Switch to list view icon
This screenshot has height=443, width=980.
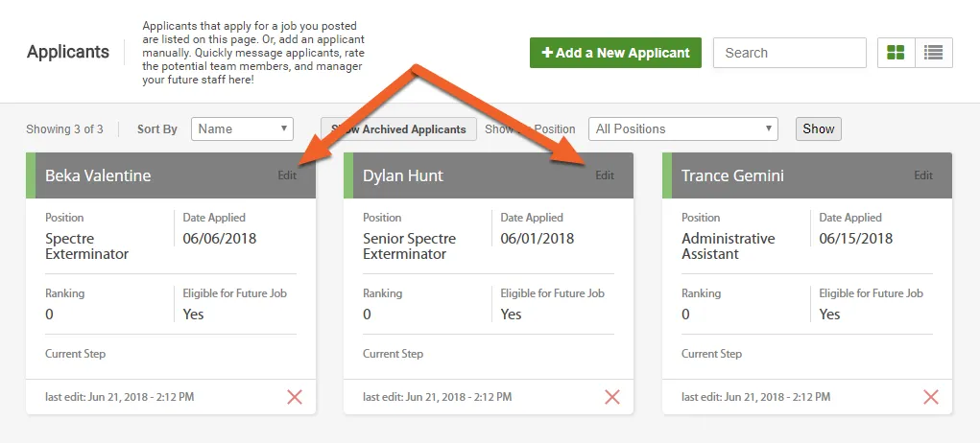[x=934, y=53]
